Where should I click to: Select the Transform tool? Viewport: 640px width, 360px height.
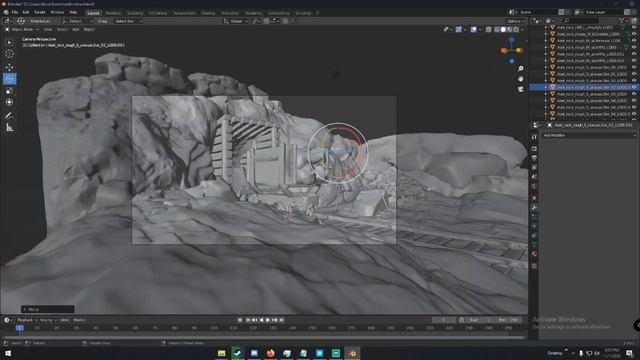9,102
